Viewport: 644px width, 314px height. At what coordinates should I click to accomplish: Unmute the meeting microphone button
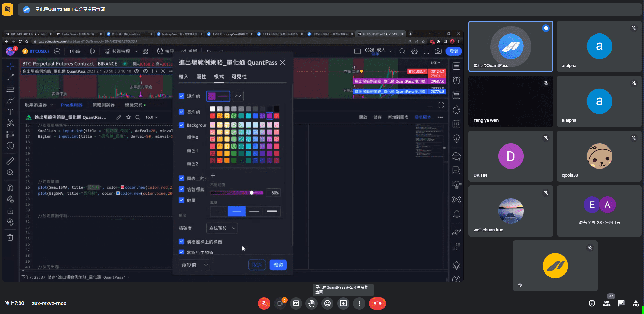(x=264, y=303)
